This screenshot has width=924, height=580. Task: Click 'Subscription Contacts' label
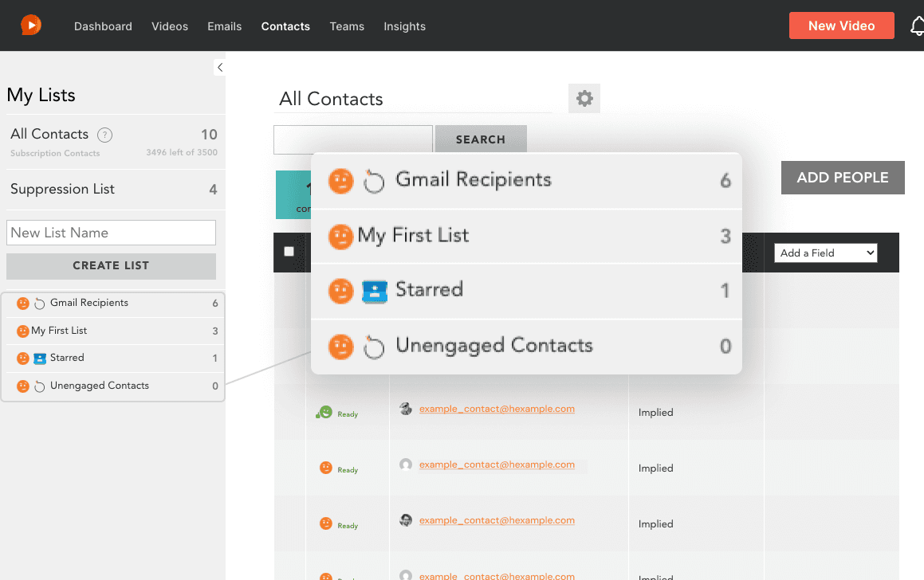(55, 153)
